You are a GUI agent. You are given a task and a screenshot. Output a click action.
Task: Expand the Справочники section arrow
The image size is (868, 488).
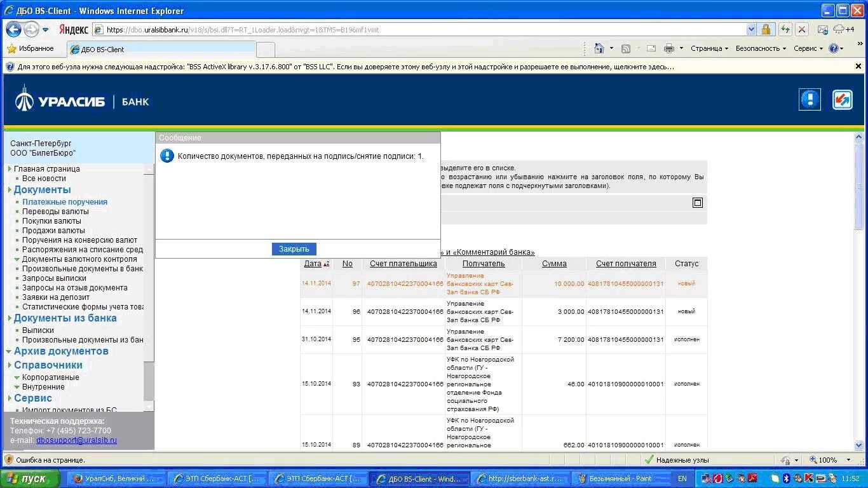(x=10, y=365)
